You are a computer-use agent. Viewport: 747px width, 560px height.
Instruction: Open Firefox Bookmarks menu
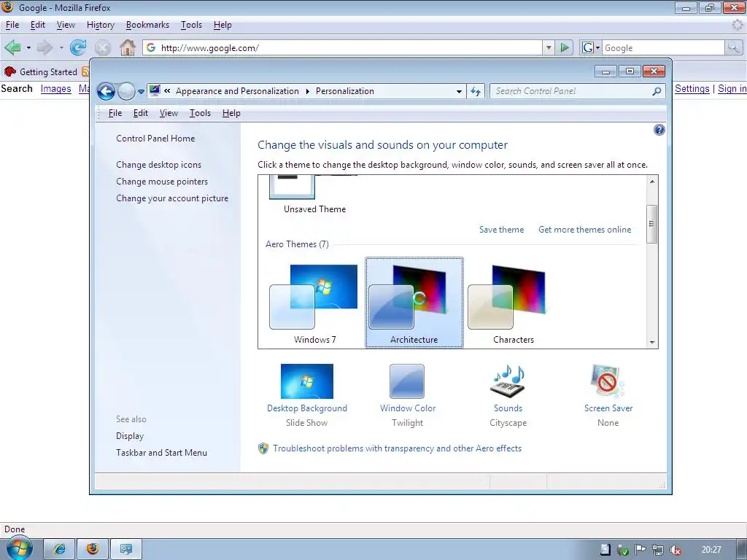point(147,25)
